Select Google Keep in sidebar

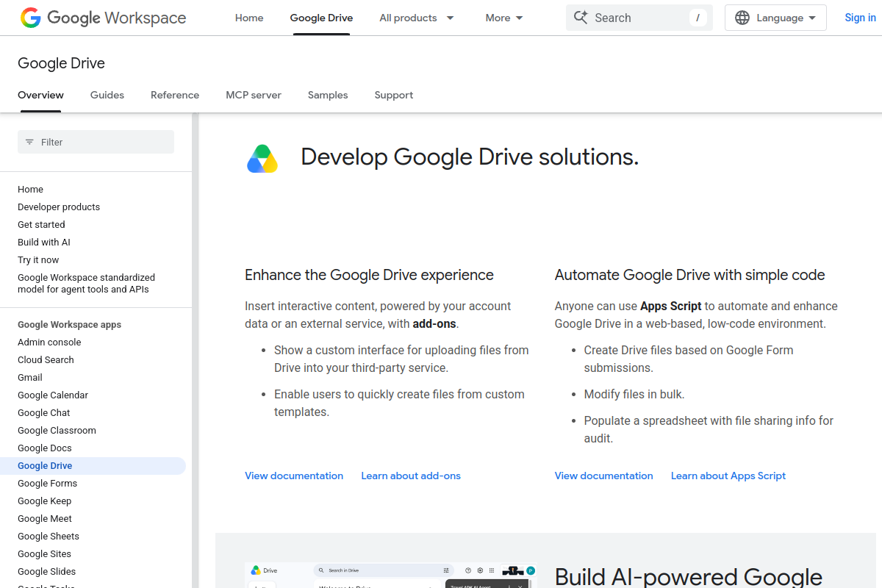point(44,501)
